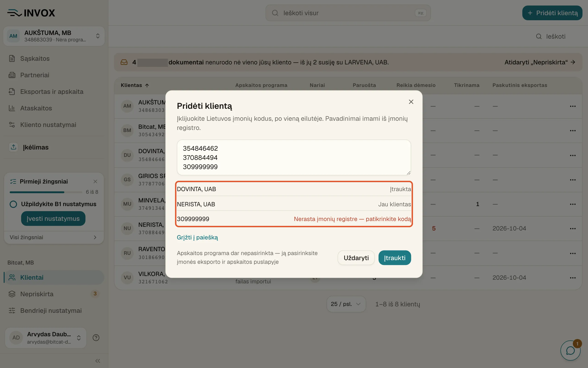Open the Nepriskirta menu item
The image size is (588, 368).
coord(54,294)
